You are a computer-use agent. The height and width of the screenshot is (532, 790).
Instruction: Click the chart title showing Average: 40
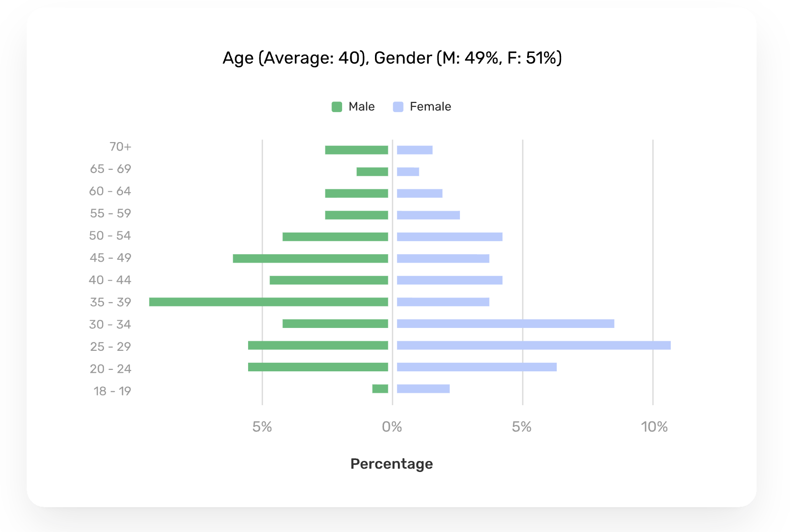(x=392, y=58)
